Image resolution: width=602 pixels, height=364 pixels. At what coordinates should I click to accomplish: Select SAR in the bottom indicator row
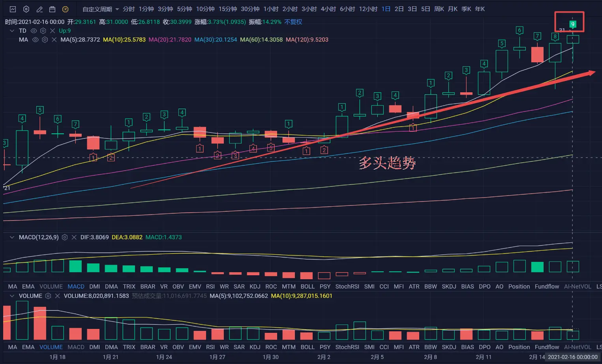tap(239, 347)
